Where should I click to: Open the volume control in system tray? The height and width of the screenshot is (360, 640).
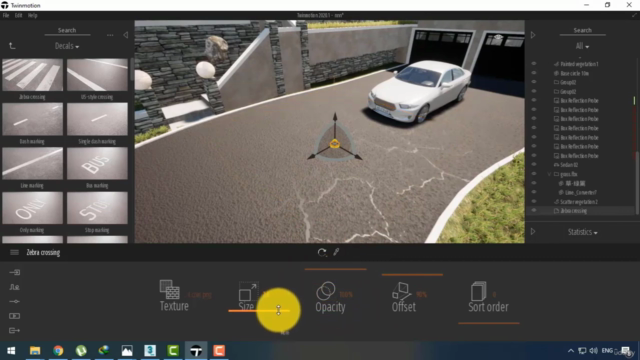pyautogui.click(x=594, y=351)
